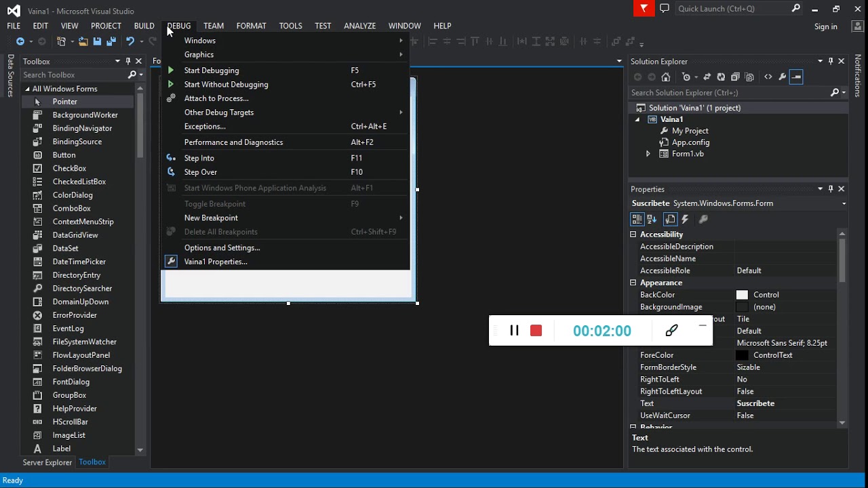Sync with Active Document in Solution Explorer

[707, 77]
